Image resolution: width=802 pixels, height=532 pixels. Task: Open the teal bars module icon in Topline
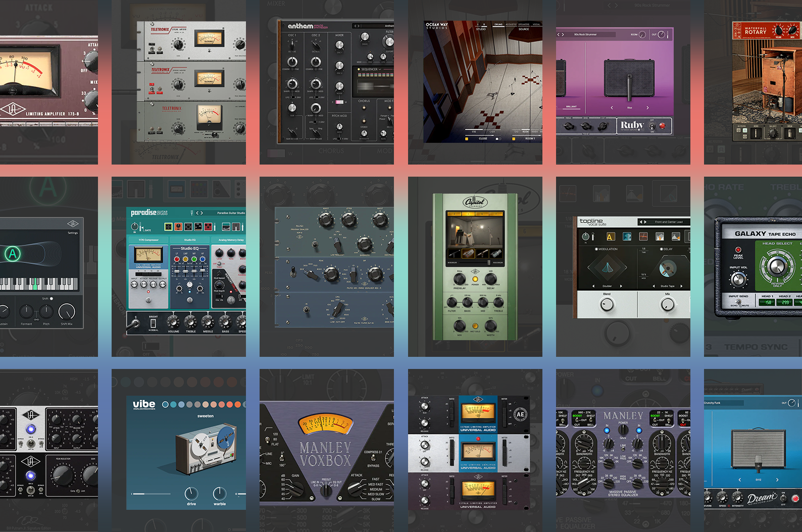[x=627, y=236]
